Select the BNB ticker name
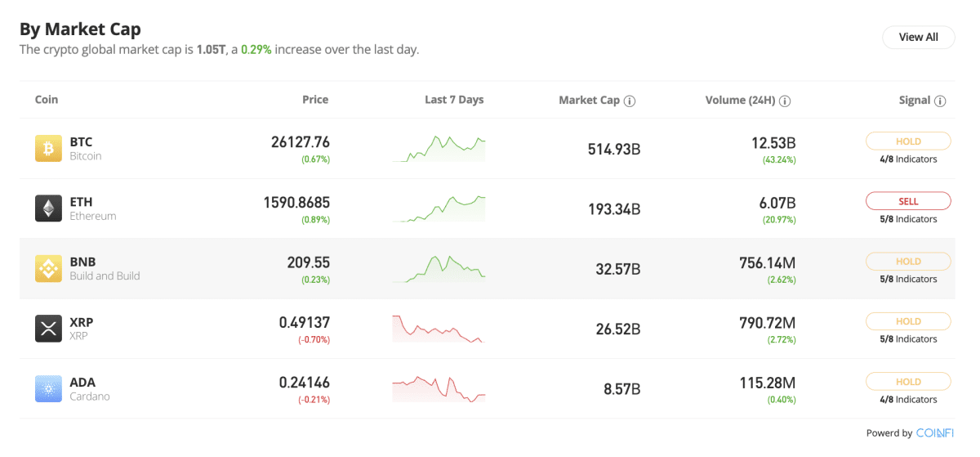 (82, 262)
